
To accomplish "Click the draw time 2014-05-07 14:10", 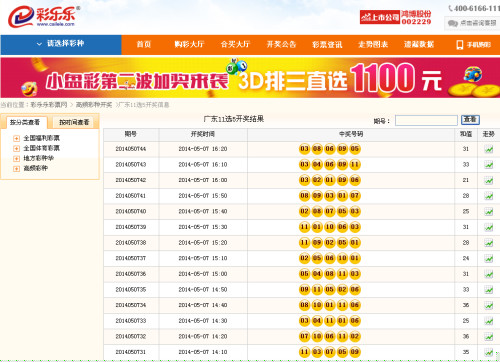I will point(203,352).
